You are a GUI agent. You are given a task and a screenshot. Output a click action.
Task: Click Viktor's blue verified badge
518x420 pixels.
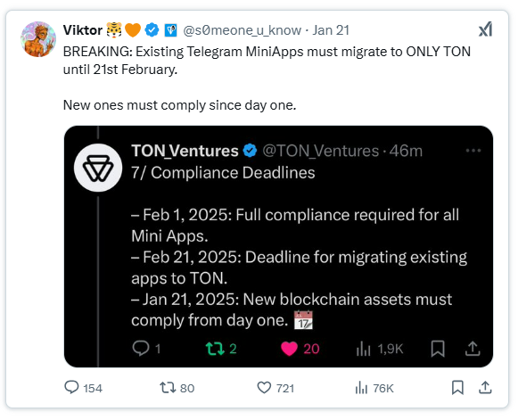[152, 30]
